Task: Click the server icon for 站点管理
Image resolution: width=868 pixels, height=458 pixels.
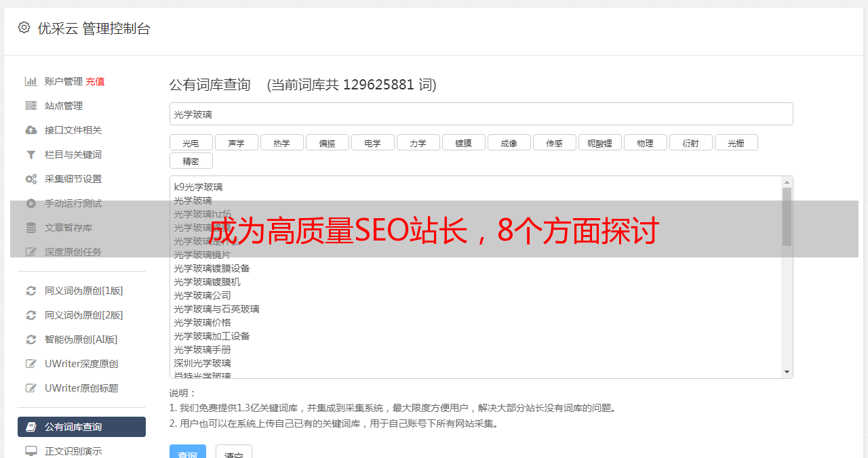Action: click(x=31, y=106)
